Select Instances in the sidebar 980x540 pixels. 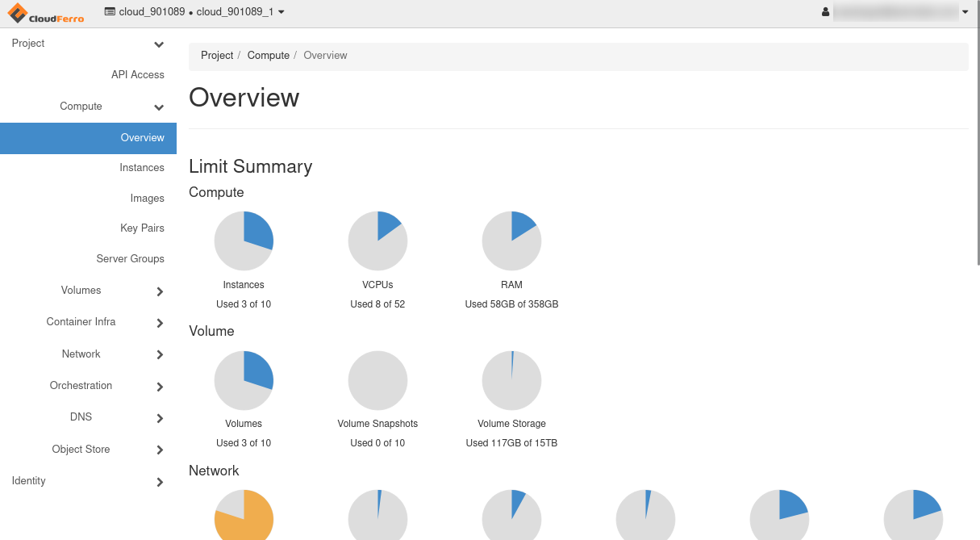tap(141, 168)
